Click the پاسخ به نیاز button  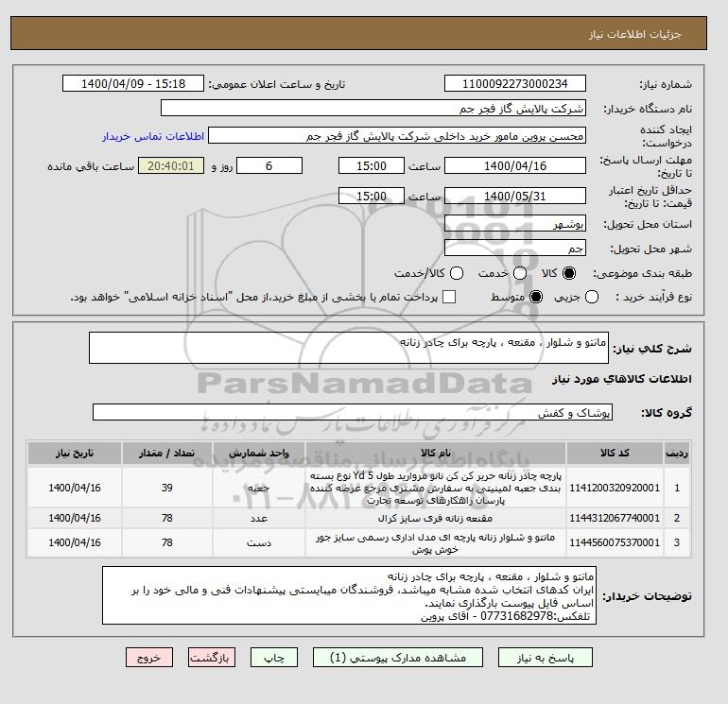click(546, 658)
